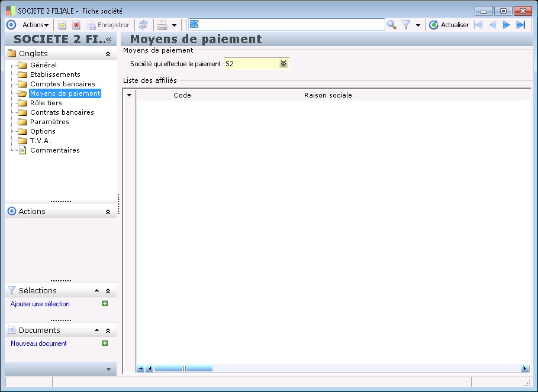The height and width of the screenshot is (392, 538).
Task: Click the Documents single up arrow
Action: [x=96, y=331]
